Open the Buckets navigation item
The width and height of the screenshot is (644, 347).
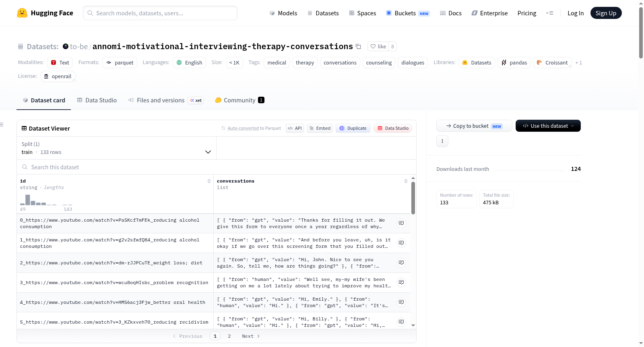tap(408, 13)
